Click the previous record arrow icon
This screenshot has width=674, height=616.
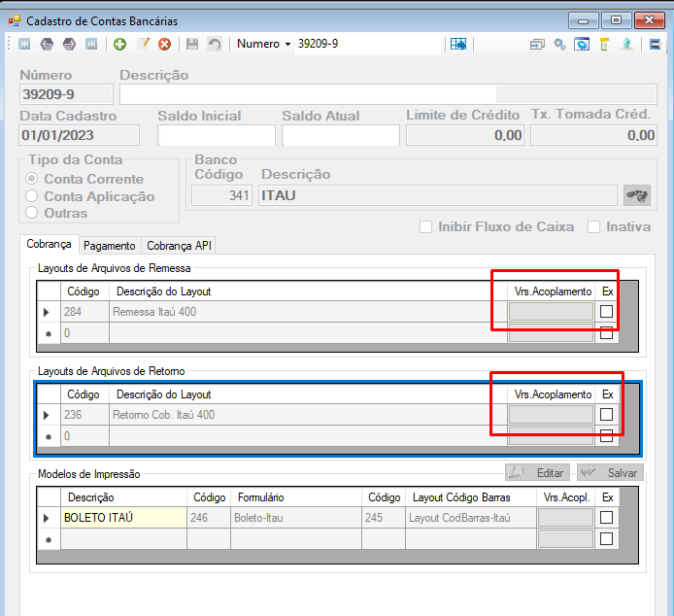[x=47, y=44]
